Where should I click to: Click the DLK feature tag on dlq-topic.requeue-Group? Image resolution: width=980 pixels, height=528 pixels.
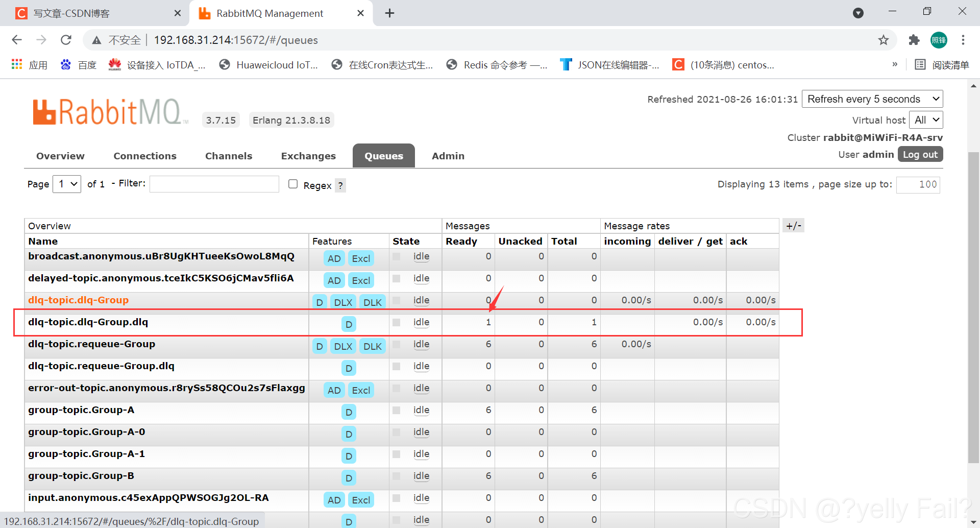coord(373,346)
